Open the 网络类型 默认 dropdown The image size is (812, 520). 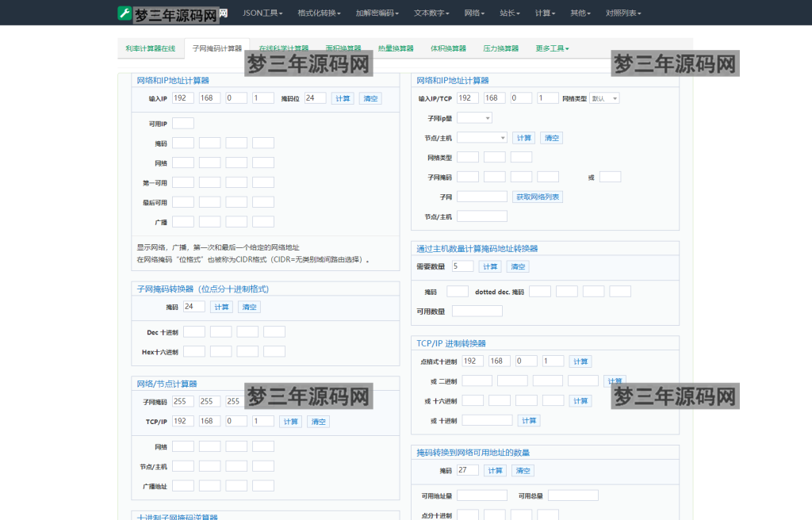point(604,98)
